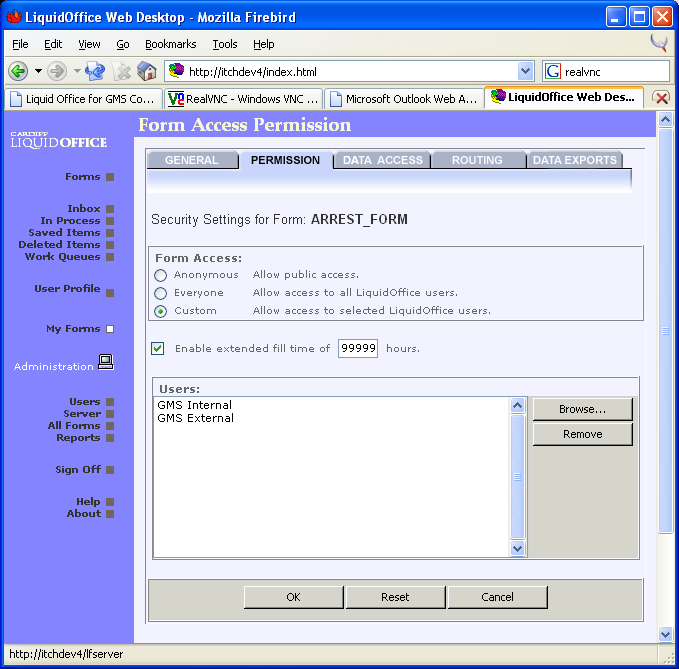Click the browser Back arrow icon
The image size is (679, 669).
[18, 71]
